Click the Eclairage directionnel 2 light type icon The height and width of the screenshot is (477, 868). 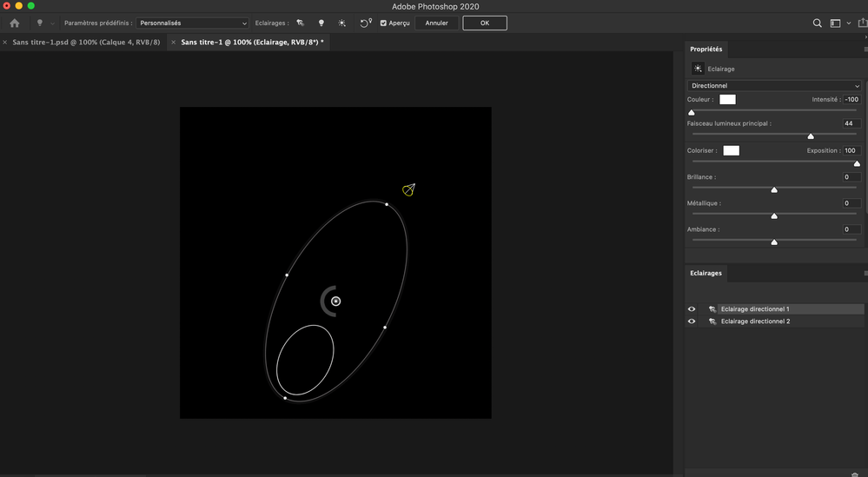[x=712, y=321]
